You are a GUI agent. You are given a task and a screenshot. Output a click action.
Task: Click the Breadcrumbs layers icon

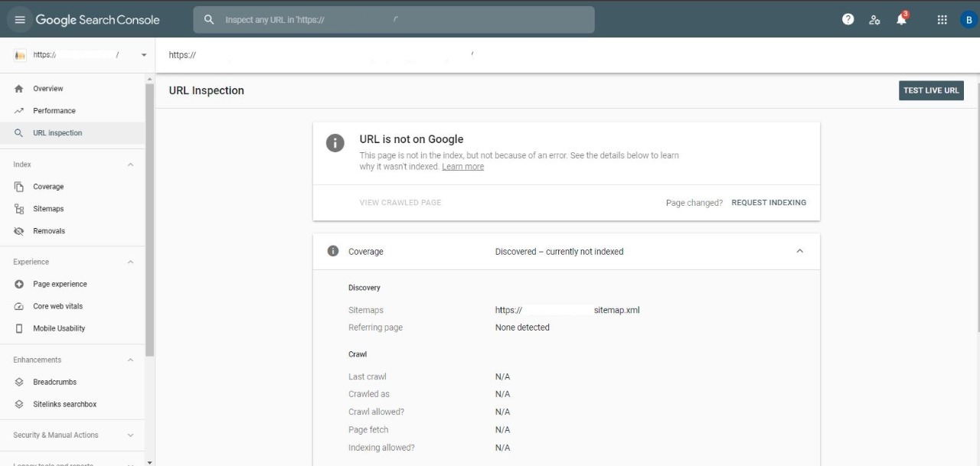[x=19, y=382]
